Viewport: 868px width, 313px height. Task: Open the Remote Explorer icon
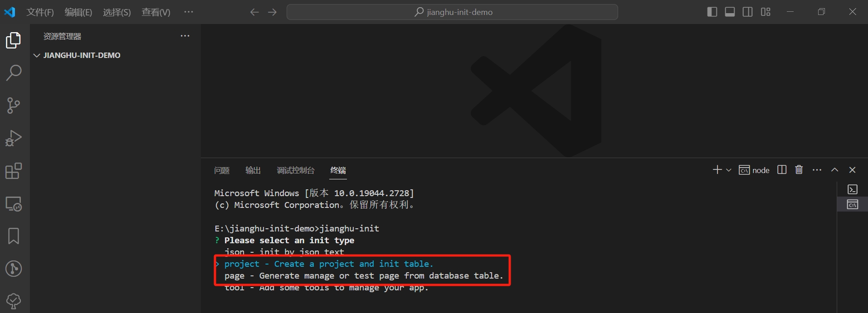[14, 204]
